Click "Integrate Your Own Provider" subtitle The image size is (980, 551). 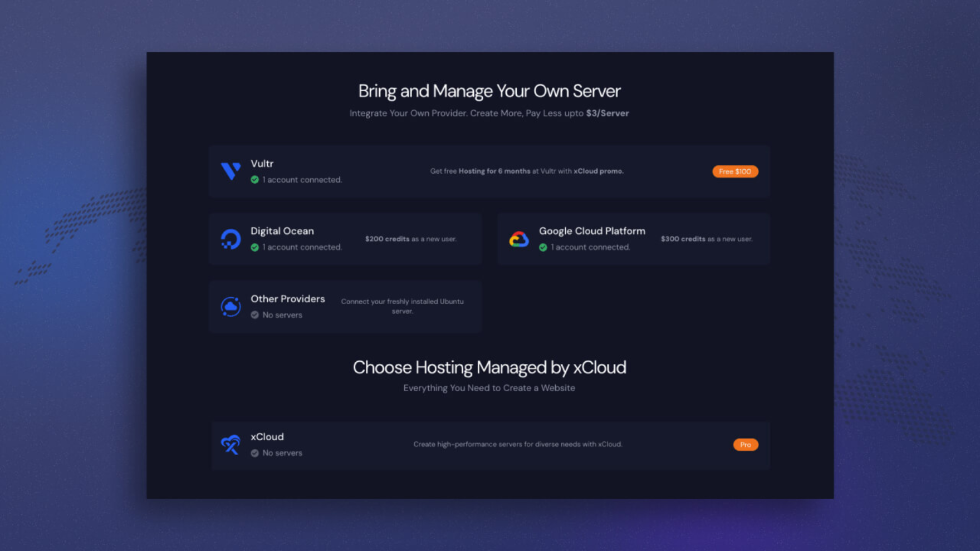[489, 113]
